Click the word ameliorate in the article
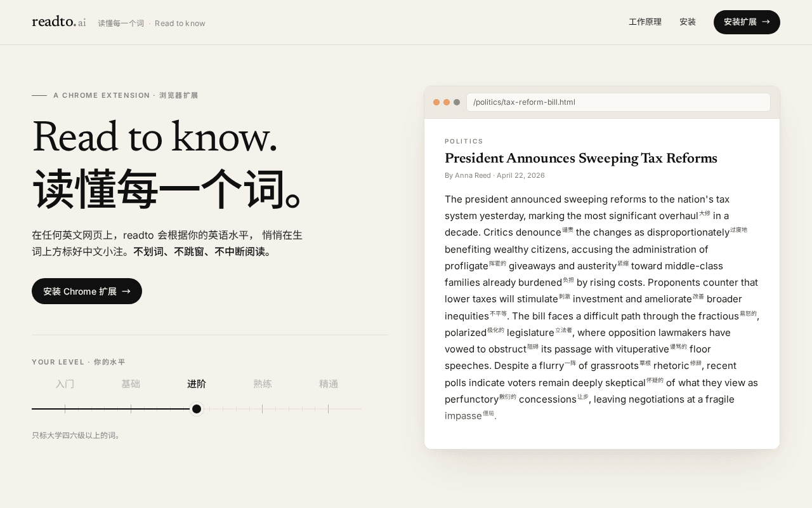The width and height of the screenshot is (812, 508). [668, 299]
